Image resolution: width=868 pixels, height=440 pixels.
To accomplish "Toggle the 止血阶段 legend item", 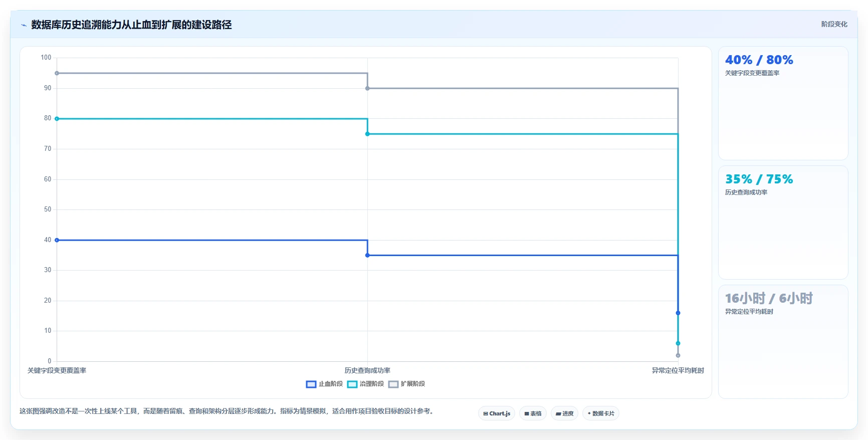I will 324,384.
